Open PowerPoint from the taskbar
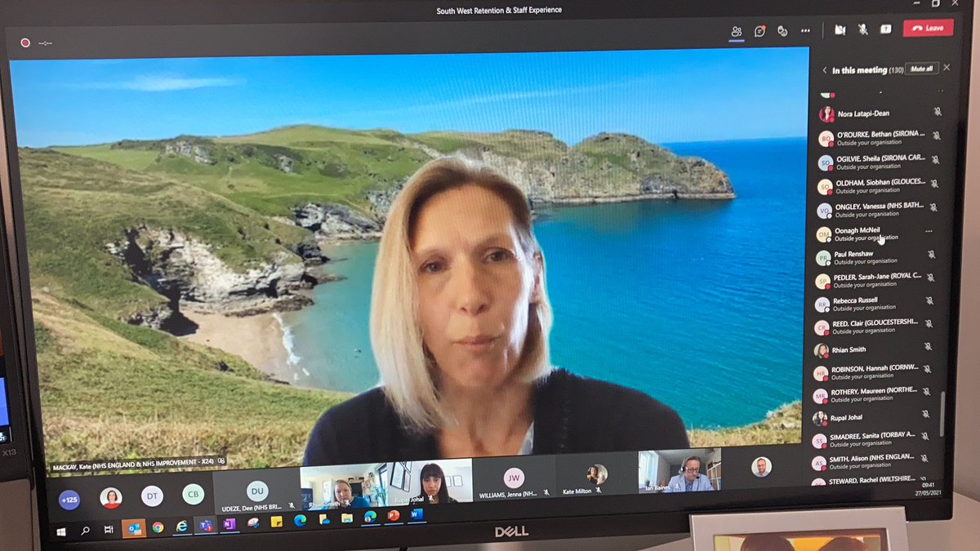This screenshot has width=980, height=551. point(393,515)
